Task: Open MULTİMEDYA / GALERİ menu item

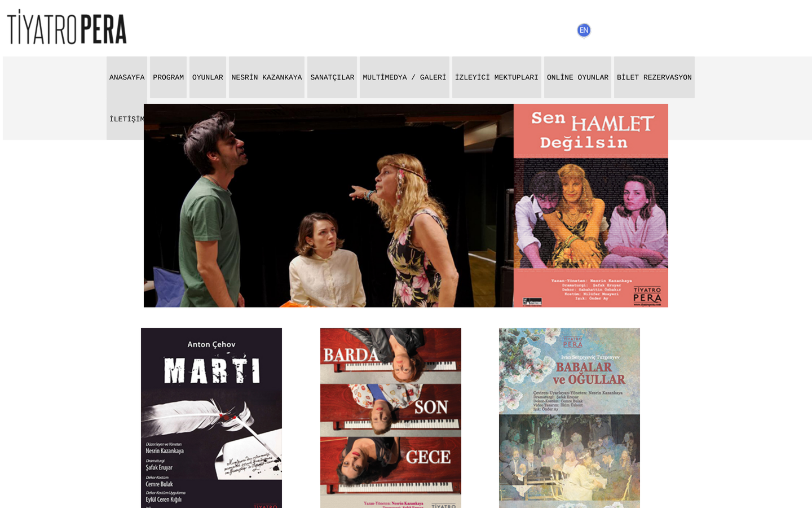Action: pyautogui.click(x=404, y=77)
